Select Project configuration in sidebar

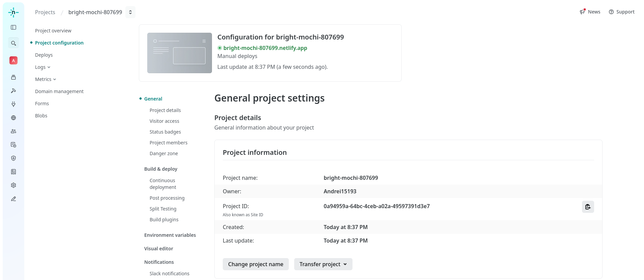(59, 43)
